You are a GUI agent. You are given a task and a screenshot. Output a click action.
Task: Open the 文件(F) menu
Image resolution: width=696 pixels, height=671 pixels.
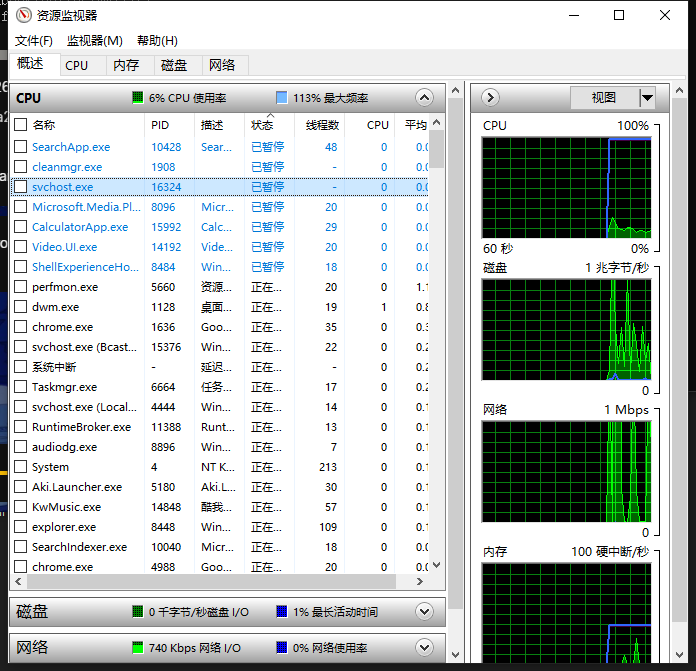point(34,41)
